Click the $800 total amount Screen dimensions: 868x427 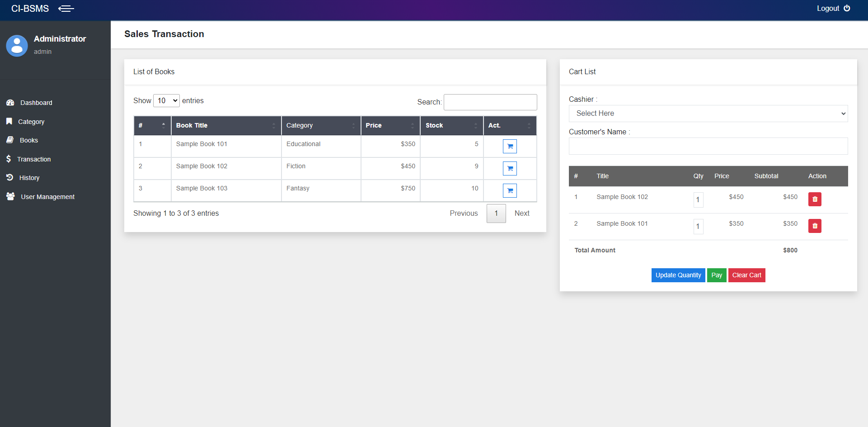click(x=790, y=250)
